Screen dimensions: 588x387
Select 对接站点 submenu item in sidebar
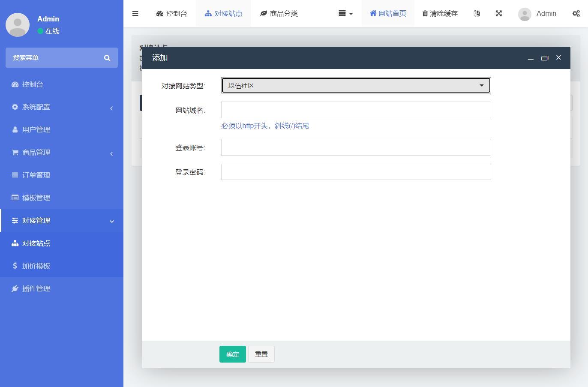tap(62, 243)
